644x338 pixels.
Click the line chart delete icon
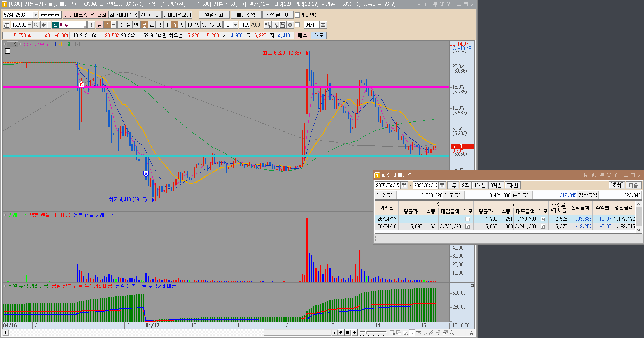(x=275, y=25)
